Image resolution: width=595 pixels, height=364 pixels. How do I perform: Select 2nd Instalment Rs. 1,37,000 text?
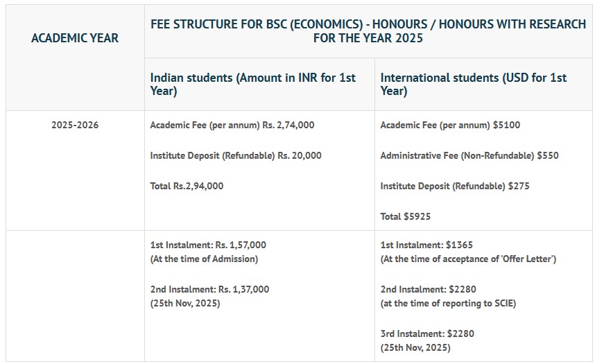tap(209, 289)
